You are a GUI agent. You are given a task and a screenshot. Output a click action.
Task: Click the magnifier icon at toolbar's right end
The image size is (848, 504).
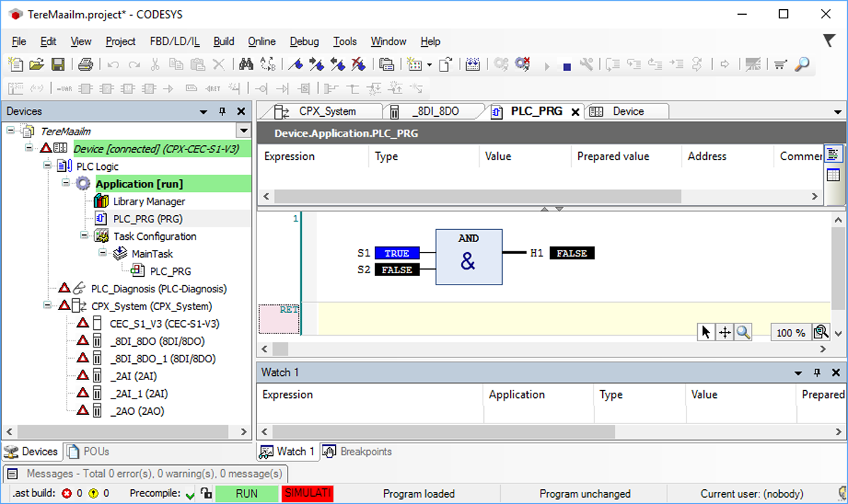click(802, 64)
